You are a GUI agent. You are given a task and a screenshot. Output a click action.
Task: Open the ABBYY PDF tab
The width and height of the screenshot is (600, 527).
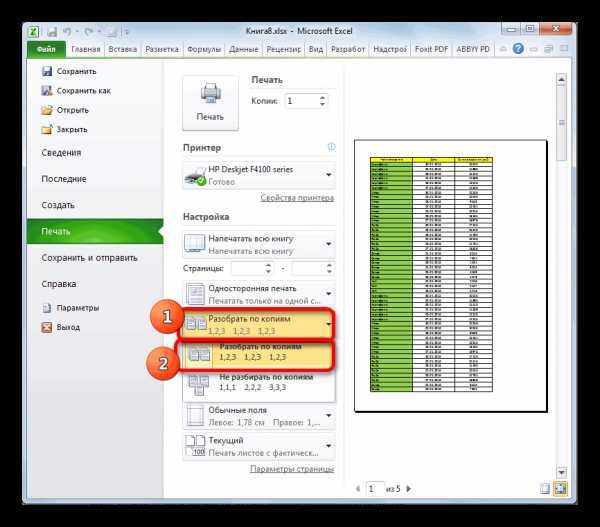pyautogui.click(x=473, y=49)
